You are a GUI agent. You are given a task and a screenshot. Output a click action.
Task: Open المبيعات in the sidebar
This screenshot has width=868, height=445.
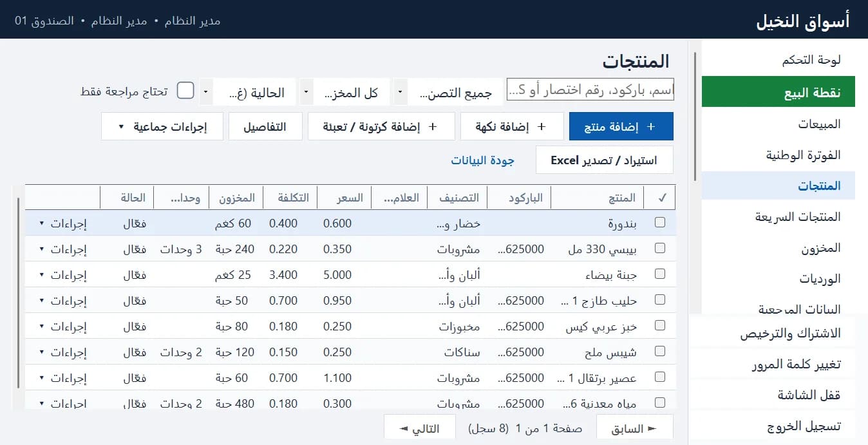tap(778, 124)
